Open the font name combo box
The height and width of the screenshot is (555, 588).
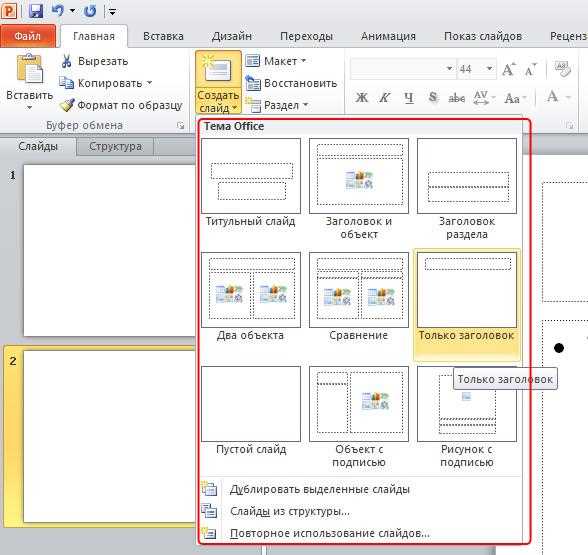[403, 69]
